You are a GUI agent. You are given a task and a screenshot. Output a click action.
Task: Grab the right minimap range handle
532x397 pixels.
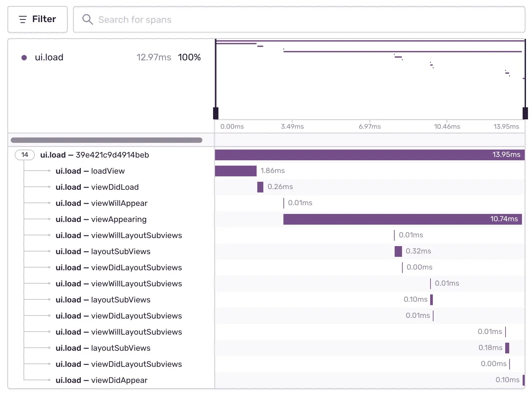tap(525, 113)
